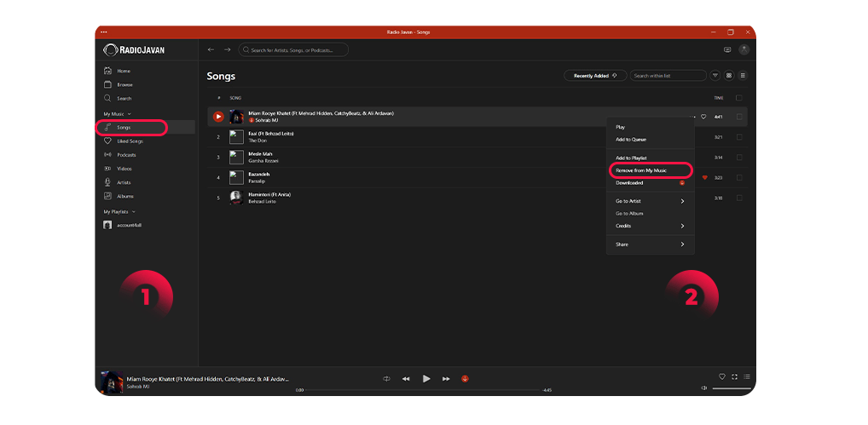Click Downloaded in the context menu
This screenshot has width=868, height=425.
(x=651, y=183)
